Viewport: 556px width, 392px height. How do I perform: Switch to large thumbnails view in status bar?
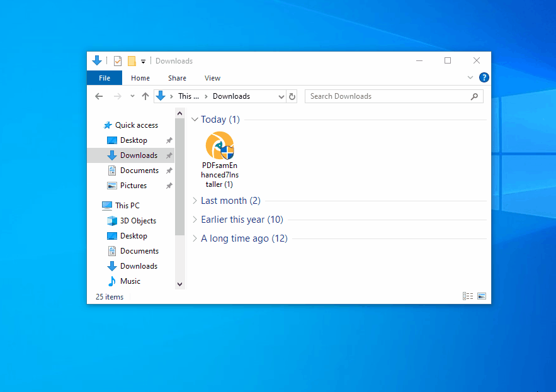[481, 296]
